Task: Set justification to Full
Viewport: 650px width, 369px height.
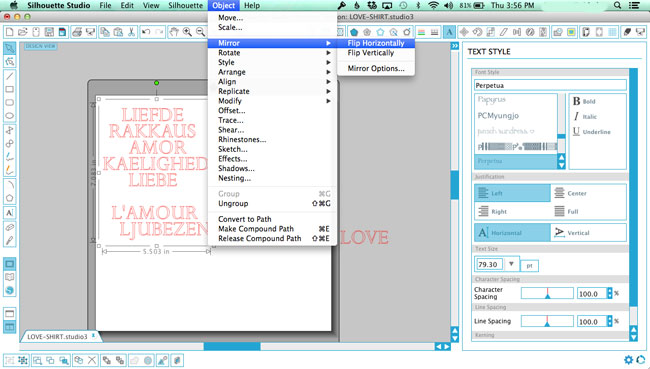Action: pos(588,211)
